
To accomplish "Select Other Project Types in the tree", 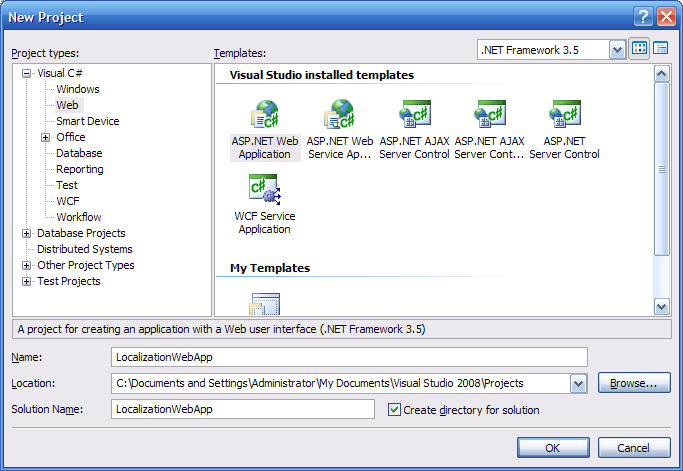I will click(85, 265).
